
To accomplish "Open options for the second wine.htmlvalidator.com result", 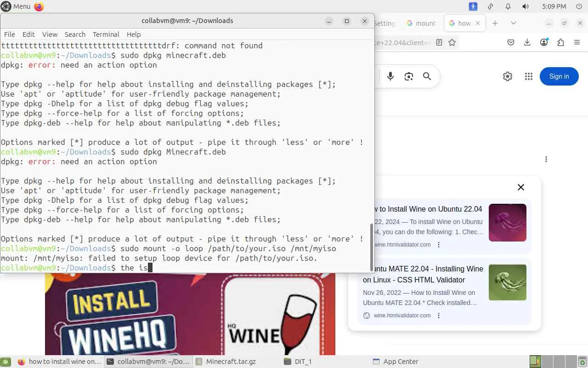I will [439, 316].
